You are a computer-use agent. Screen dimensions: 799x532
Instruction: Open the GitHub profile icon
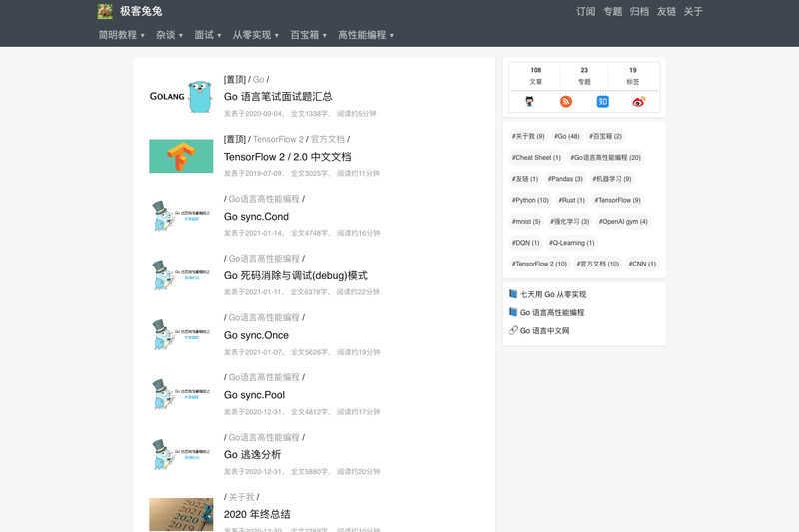click(x=529, y=101)
